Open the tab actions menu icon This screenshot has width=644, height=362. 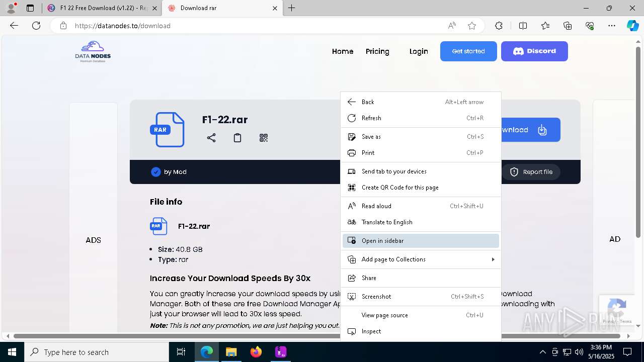30,8
